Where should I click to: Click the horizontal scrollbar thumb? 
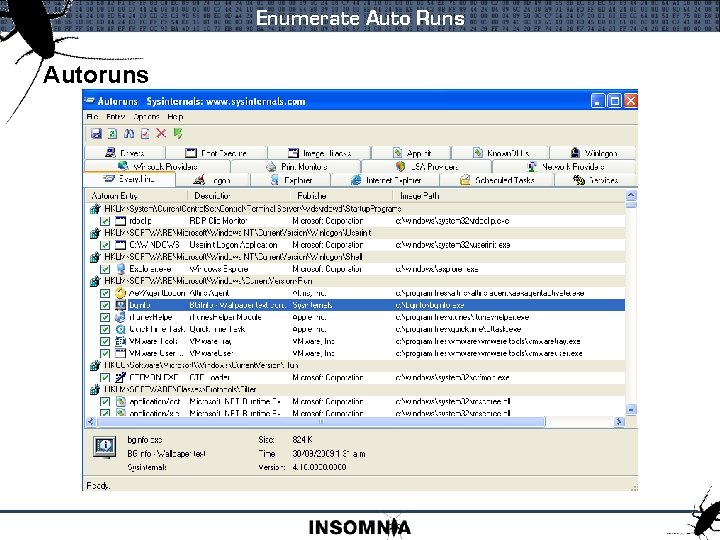pos(321,421)
